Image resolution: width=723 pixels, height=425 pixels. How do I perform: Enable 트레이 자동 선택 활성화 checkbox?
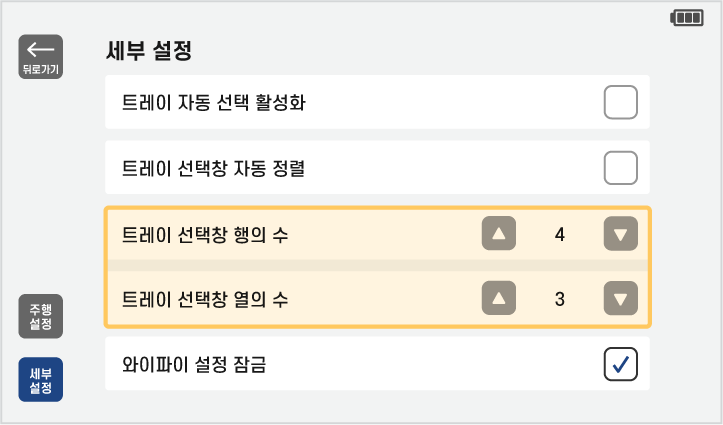pos(620,102)
